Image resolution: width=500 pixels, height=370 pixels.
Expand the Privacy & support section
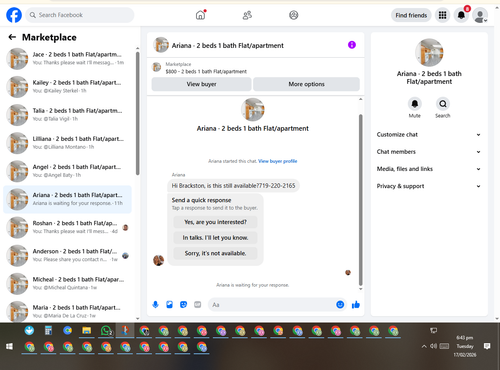coord(429,186)
